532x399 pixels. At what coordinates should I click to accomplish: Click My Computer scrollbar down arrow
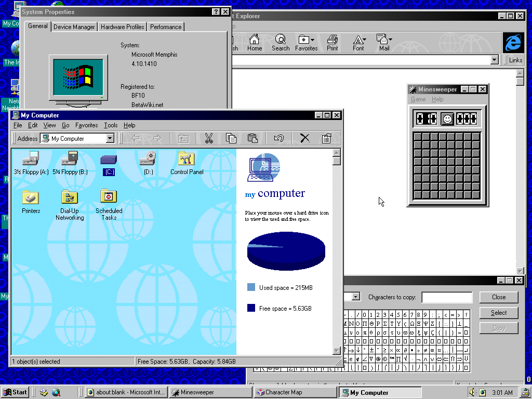point(336,351)
